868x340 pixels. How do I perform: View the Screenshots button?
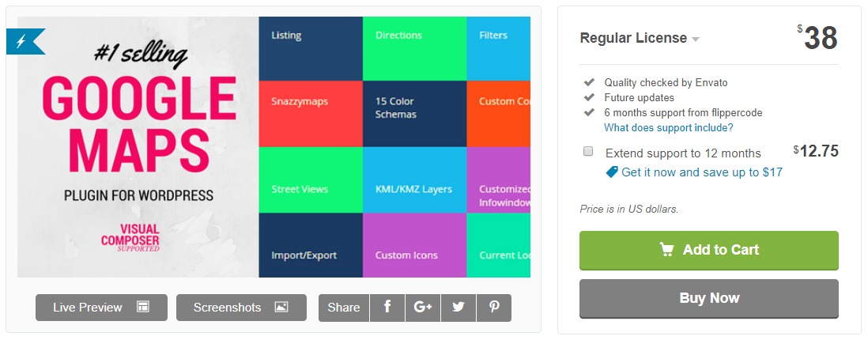(241, 308)
